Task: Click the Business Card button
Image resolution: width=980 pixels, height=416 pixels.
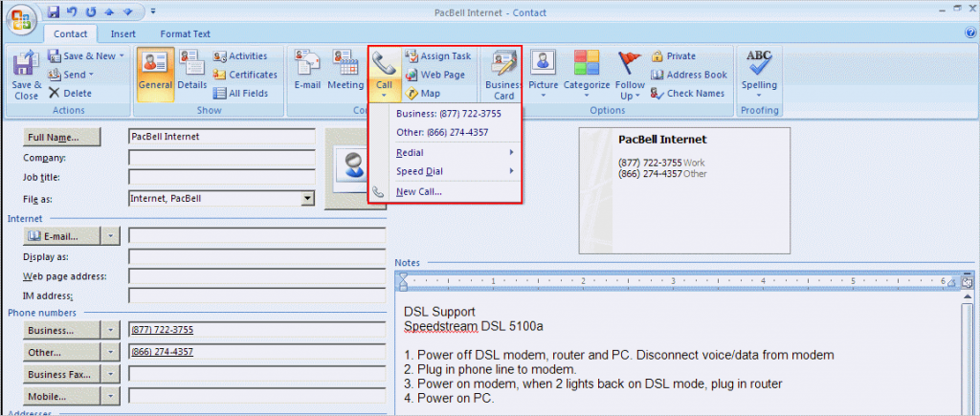Action: (503, 75)
